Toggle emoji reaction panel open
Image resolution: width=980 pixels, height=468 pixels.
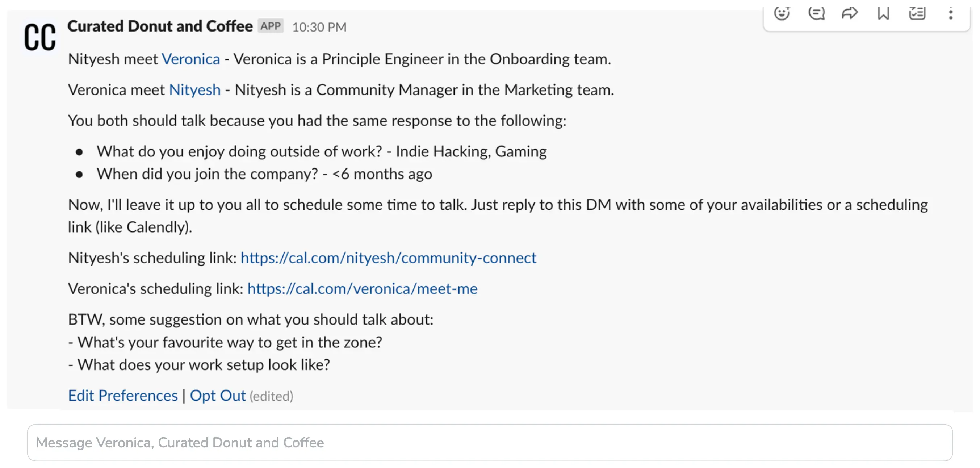[783, 13]
